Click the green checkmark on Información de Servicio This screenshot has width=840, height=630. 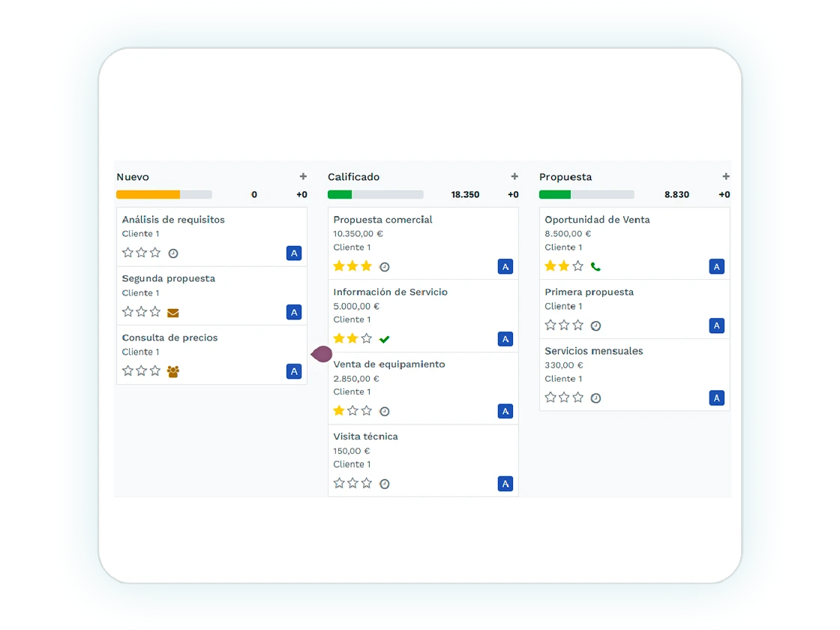tap(385, 339)
